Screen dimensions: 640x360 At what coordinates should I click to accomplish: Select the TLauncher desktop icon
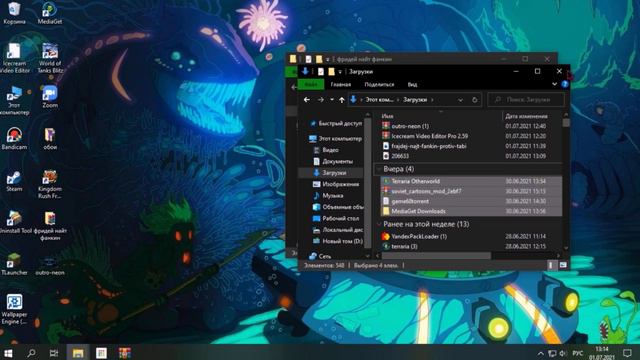pos(14,264)
